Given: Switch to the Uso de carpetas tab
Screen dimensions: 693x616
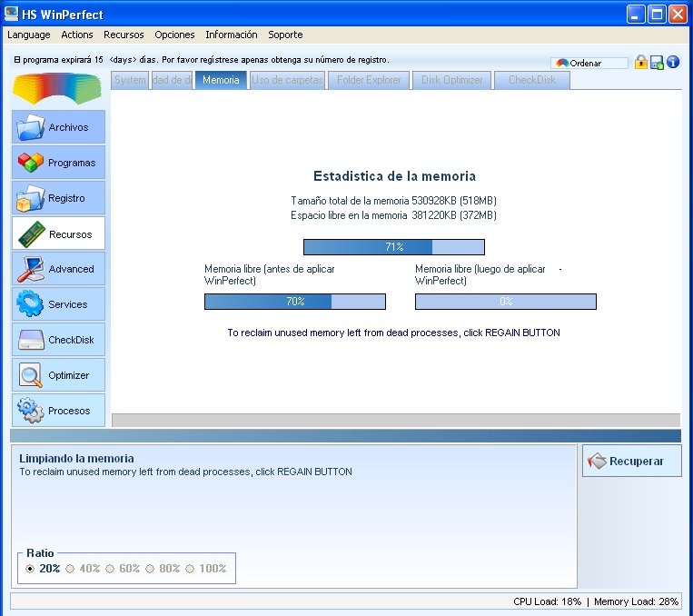Looking at the screenshot, I should [287, 80].
